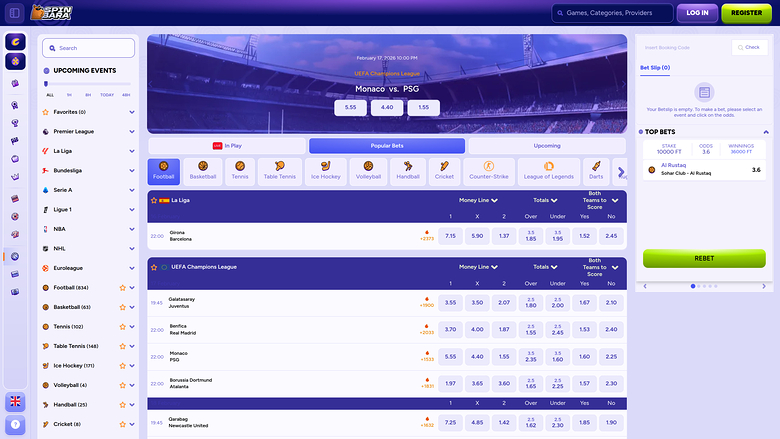780x439 pixels.
Task: Expand Premier League in sidebar
Action: (132, 131)
